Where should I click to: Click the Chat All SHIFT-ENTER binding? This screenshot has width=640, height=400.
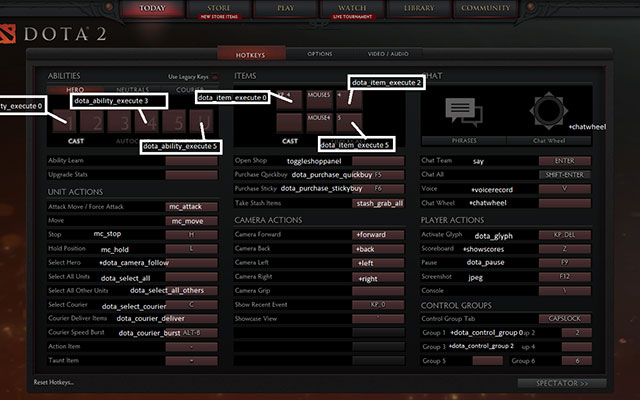click(x=564, y=175)
